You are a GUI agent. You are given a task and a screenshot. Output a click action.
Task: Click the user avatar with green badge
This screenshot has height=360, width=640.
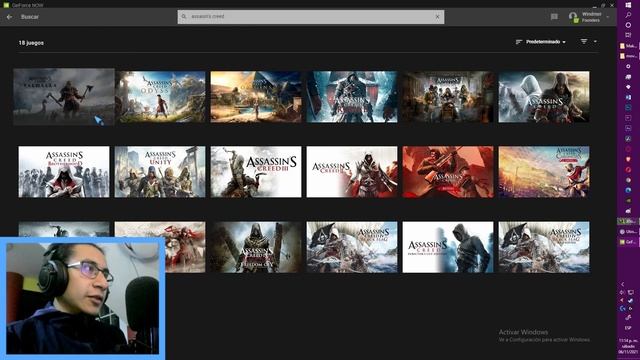[x=573, y=17]
